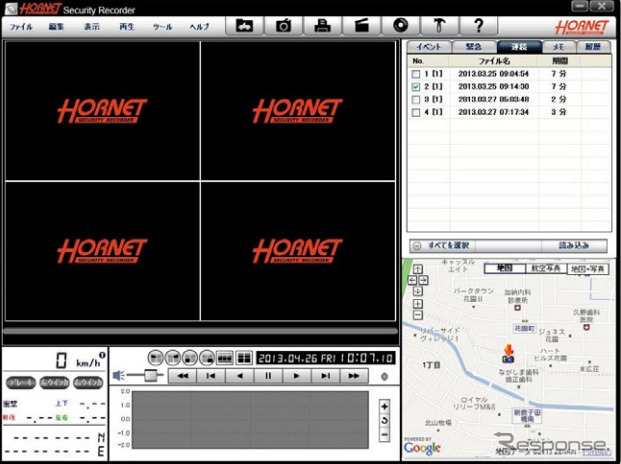Click the volume slider handle

tap(150, 375)
